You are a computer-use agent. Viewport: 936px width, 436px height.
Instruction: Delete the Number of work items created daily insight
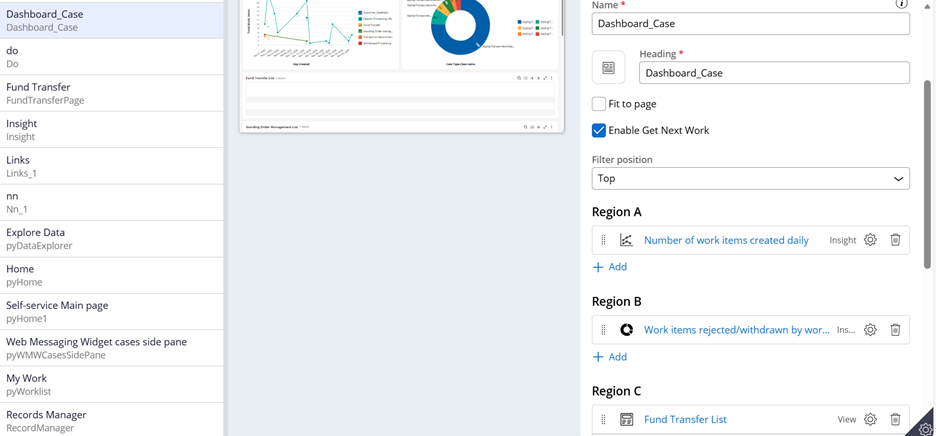click(895, 240)
